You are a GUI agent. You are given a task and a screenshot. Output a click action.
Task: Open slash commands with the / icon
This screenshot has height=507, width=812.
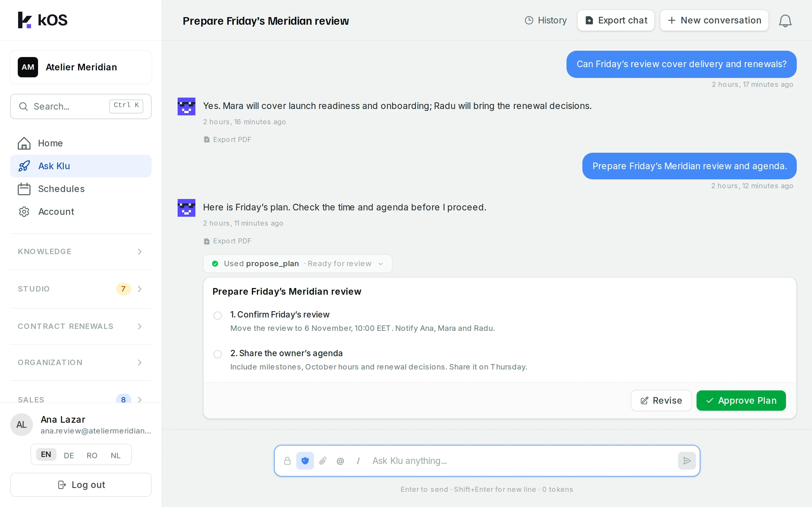click(x=358, y=461)
